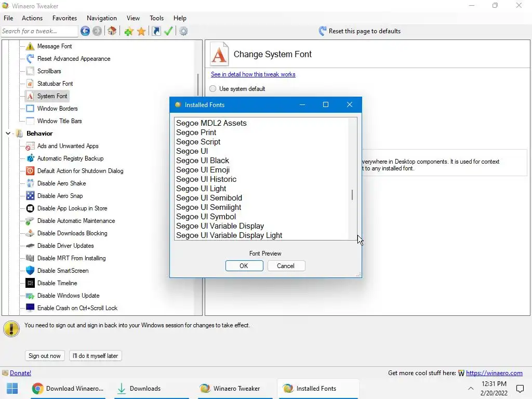Select the Use system default radio button
Image resolution: width=532 pixels, height=399 pixels.
tap(212, 88)
